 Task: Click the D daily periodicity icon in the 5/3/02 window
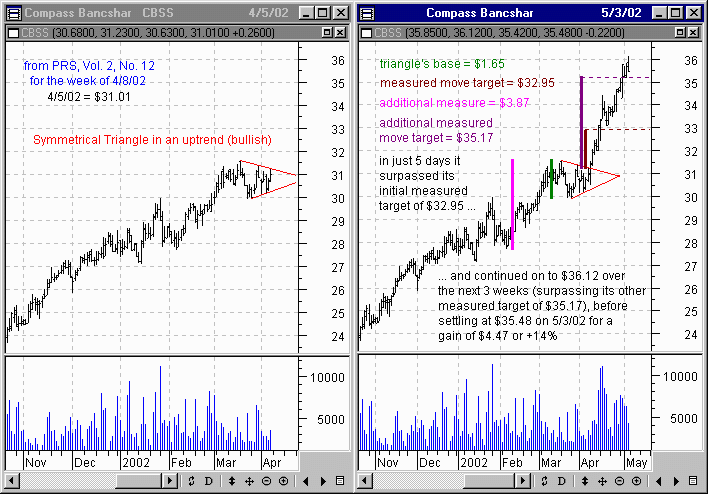point(561,481)
